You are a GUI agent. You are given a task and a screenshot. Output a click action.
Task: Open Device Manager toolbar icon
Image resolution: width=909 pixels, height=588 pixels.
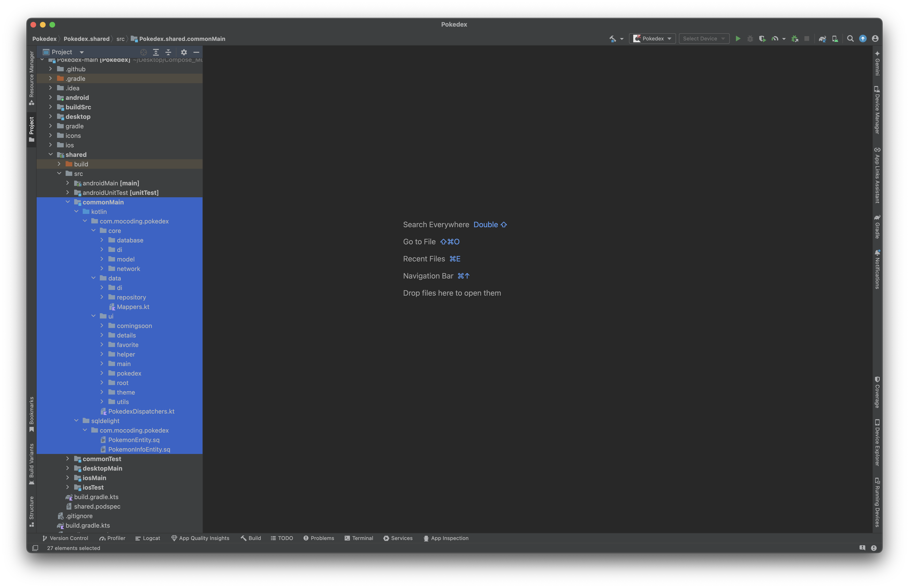pos(835,39)
